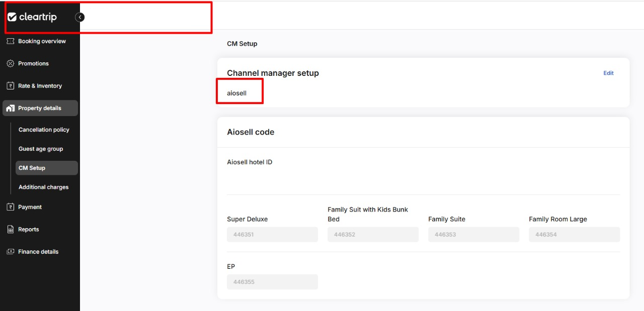
Task: Open Booking overview in sidebar
Action: (x=42, y=41)
